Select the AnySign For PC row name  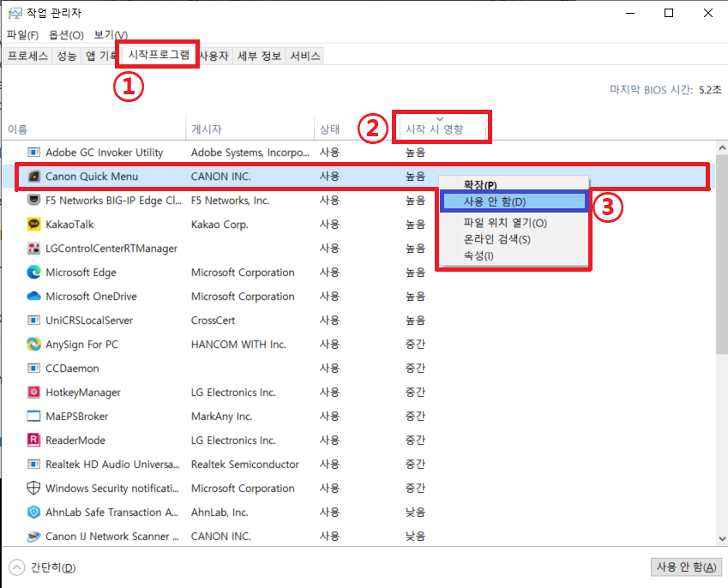pos(81,345)
